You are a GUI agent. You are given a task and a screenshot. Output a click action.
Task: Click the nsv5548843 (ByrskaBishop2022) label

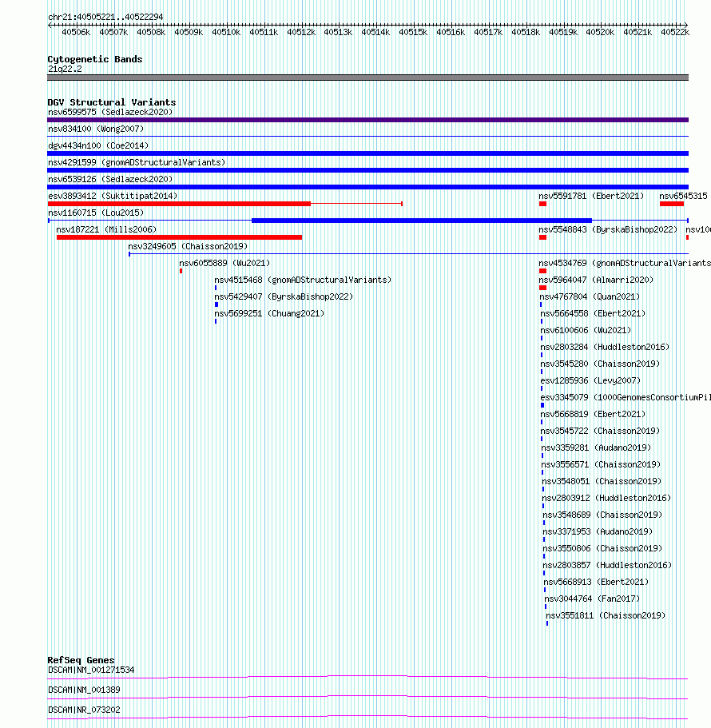[x=608, y=229]
